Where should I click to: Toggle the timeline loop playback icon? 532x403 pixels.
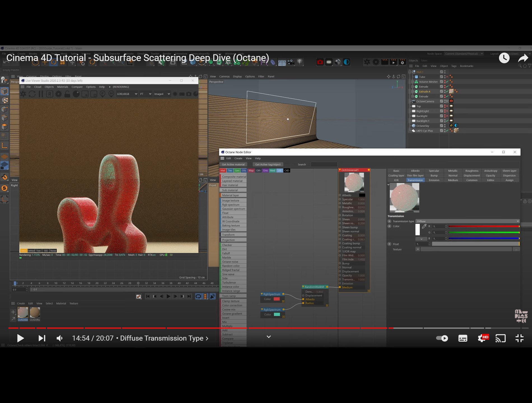point(198,296)
